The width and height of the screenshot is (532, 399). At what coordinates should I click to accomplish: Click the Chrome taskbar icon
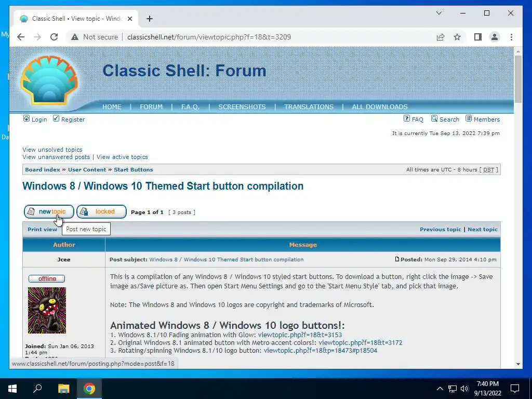pos(89,389)
